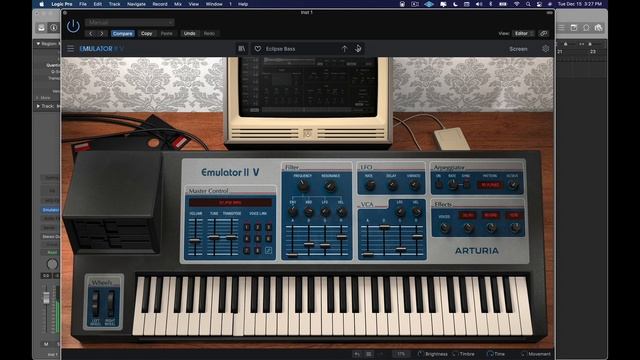
Task: Click the LFO Variation knob
Action: [414, 185]
